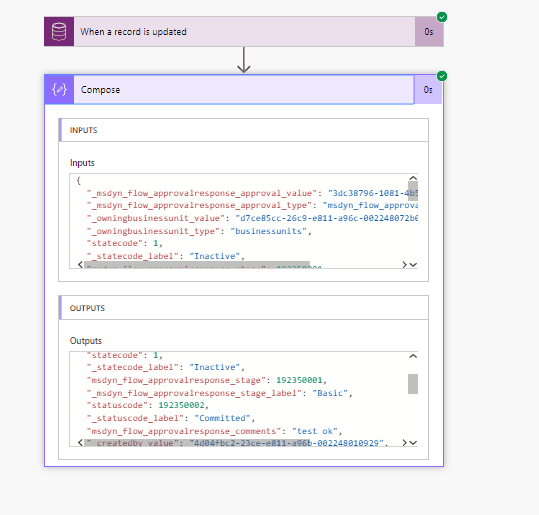Click the Compose step 0s duration badge
Image resolution: width=539 pixels, height=515 pixels.
[x=428, y=90]
